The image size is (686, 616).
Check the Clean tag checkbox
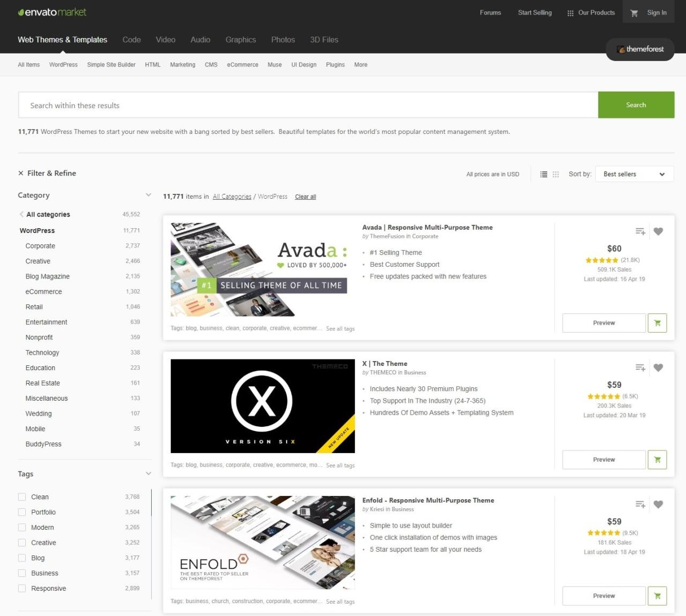[x=22, y=497]
